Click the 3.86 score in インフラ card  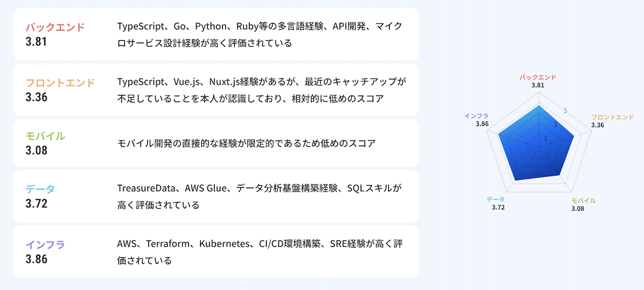[36, 258]
